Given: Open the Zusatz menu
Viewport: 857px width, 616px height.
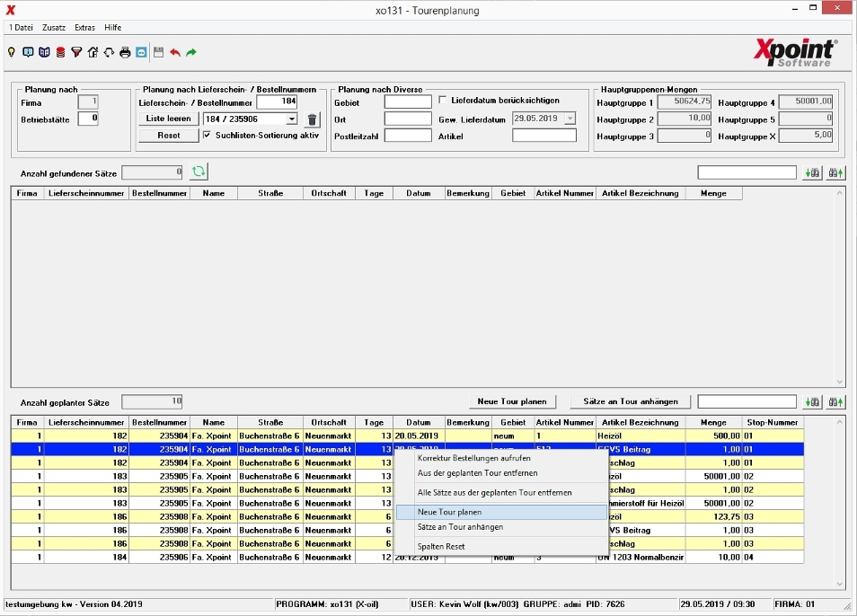Looking at the screenshot, I should (x=54, y=27).
